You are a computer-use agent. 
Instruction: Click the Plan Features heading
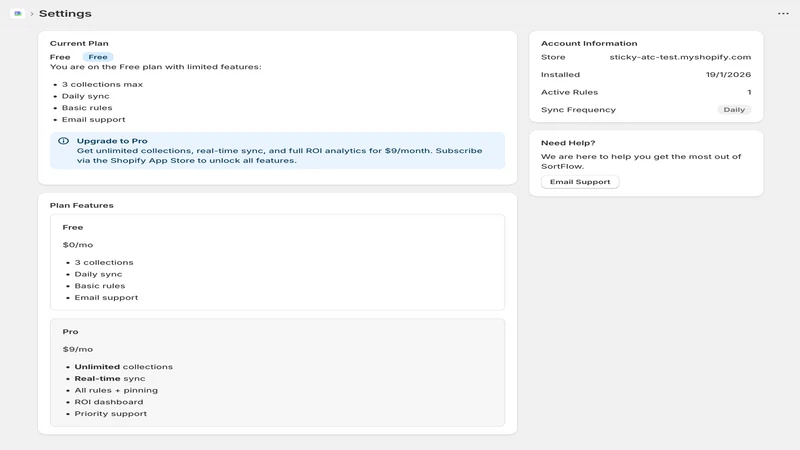point(82,205)
